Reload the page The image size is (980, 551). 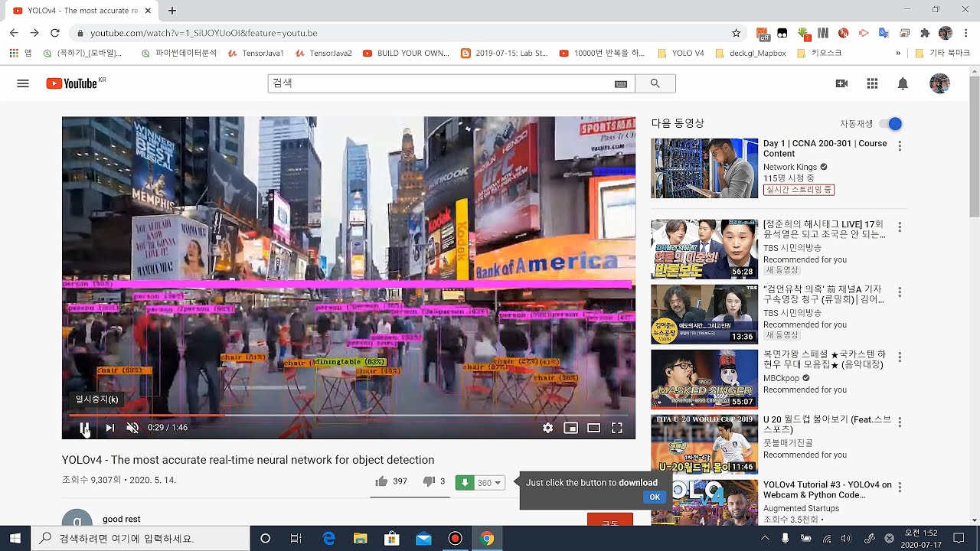[x=55, y=33]
